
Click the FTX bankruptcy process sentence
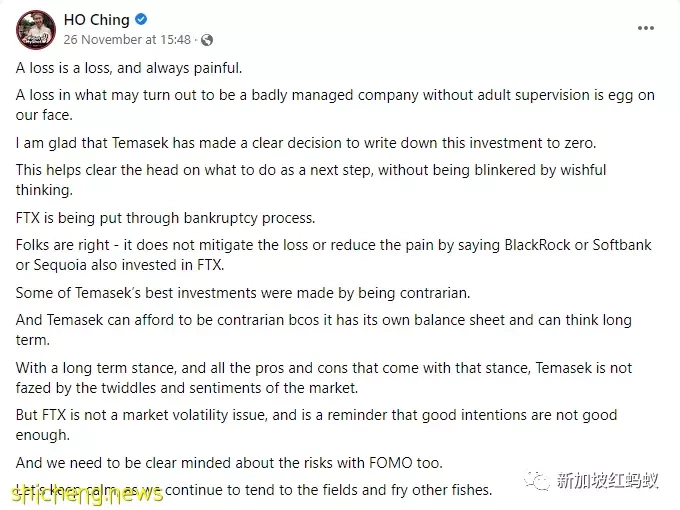pyautogui.click(x=165, y=218)
